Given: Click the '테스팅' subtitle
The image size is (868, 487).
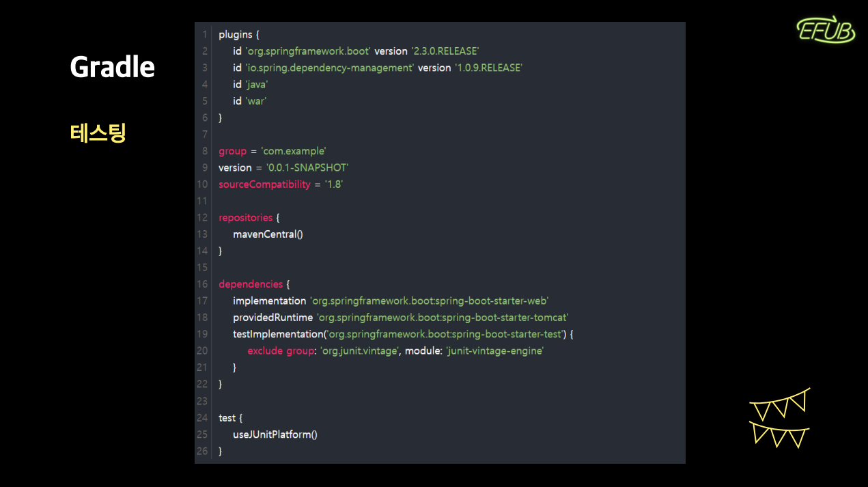Looking at the screenshot, I should (x=98, y=133).
